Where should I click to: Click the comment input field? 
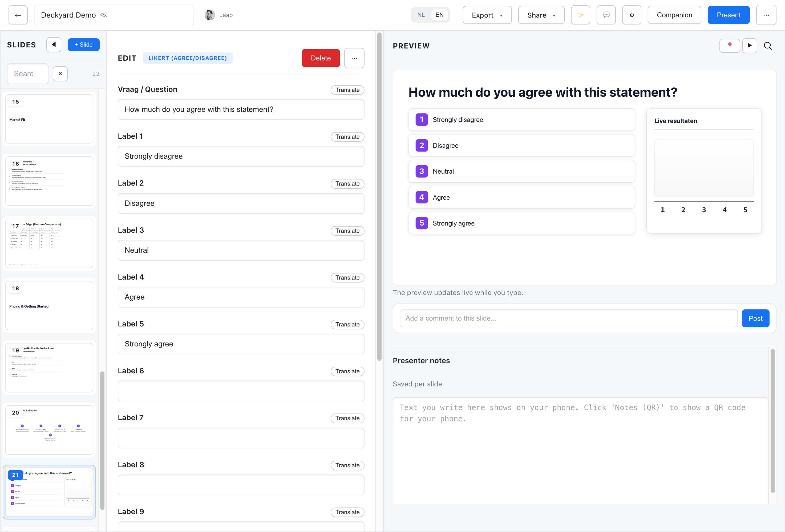(568, 318)
